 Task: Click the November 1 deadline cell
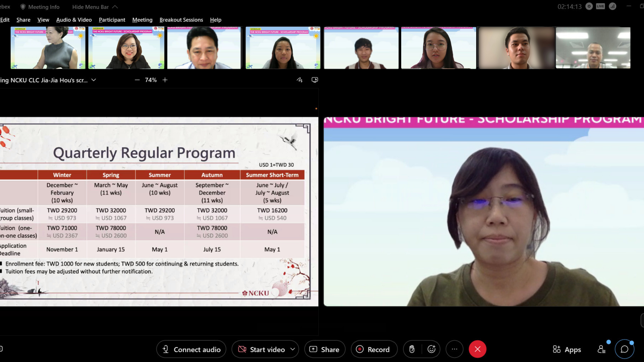[62, 249]
